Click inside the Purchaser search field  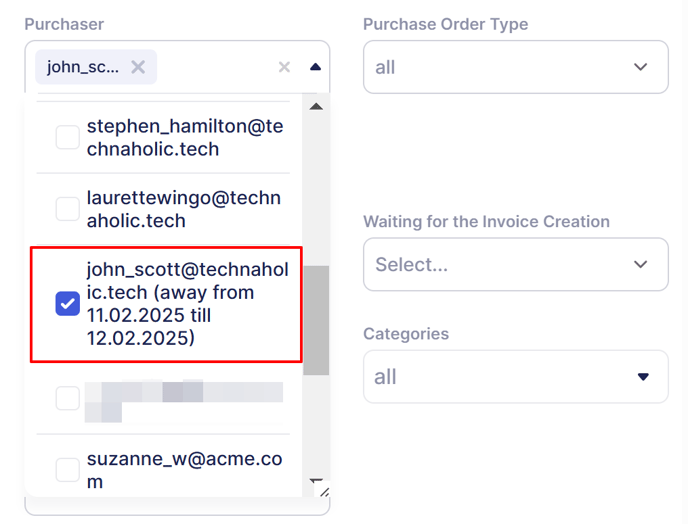[x=217, y=67]
